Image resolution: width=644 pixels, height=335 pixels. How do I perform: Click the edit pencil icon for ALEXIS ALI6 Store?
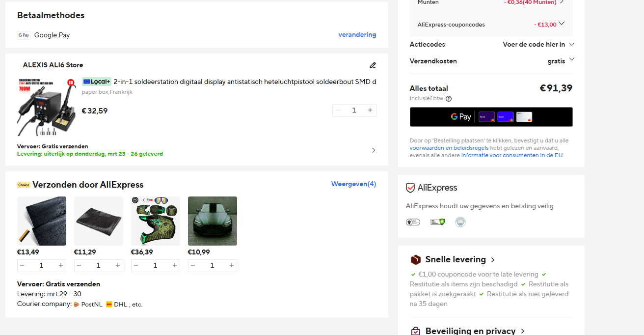click(x=373, y=65)
